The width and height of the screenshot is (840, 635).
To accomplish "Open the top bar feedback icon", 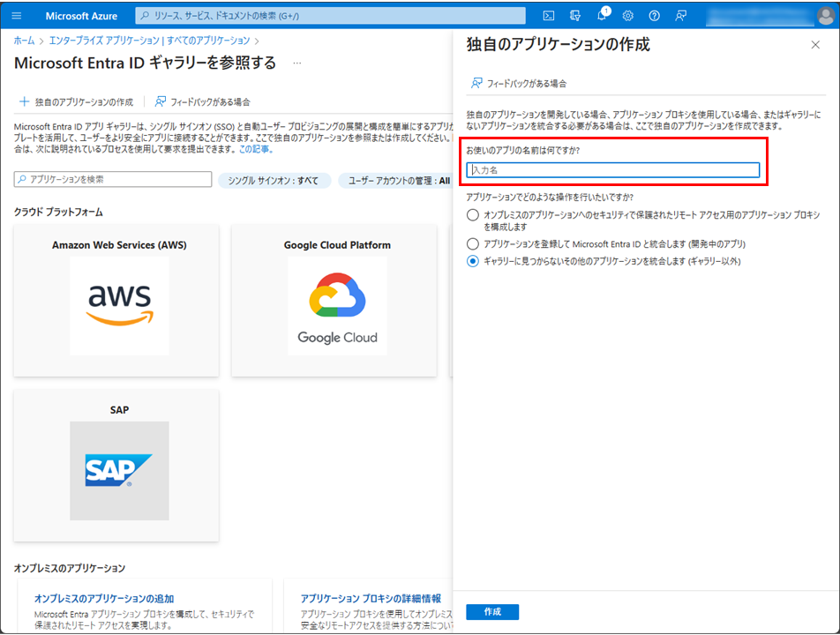I will [680, 15].
